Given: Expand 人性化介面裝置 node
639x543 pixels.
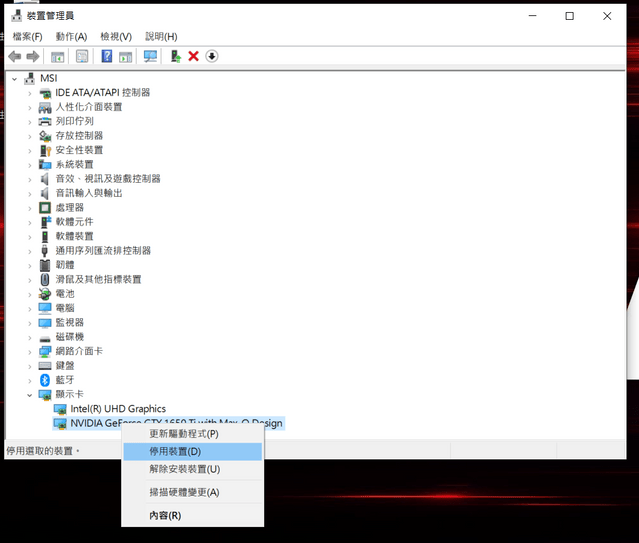Looking at the screenshot, I should (x=29, y=108).
